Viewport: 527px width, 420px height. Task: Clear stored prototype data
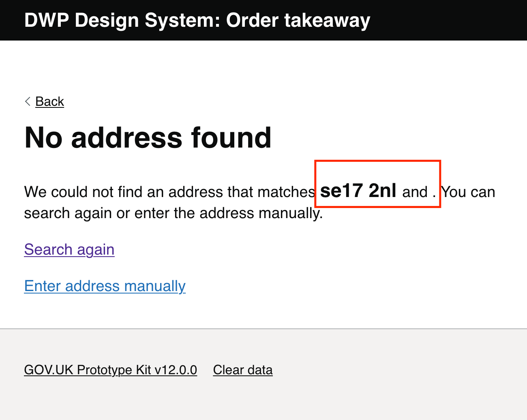point(242,370)
